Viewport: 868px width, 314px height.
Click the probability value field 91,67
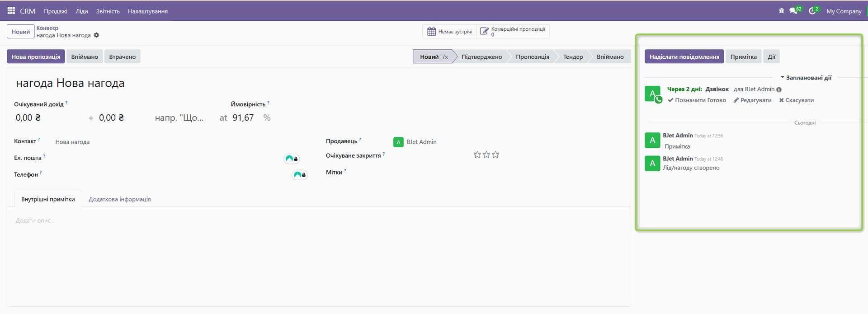coord(243,118)
